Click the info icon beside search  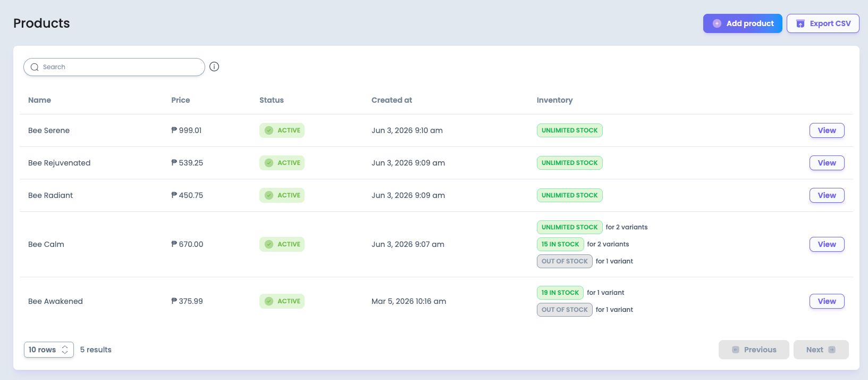[214, 67]
